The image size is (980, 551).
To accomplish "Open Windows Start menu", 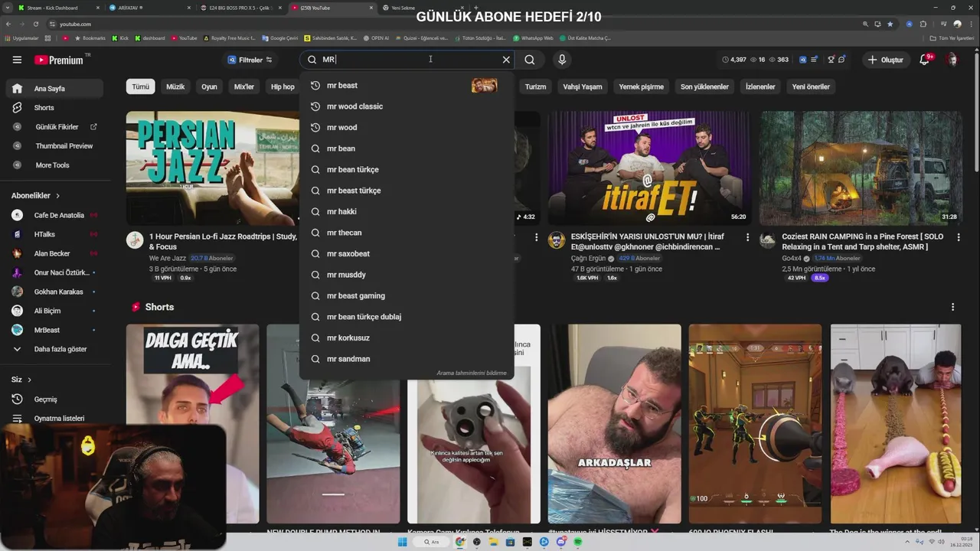I will 403,542.
